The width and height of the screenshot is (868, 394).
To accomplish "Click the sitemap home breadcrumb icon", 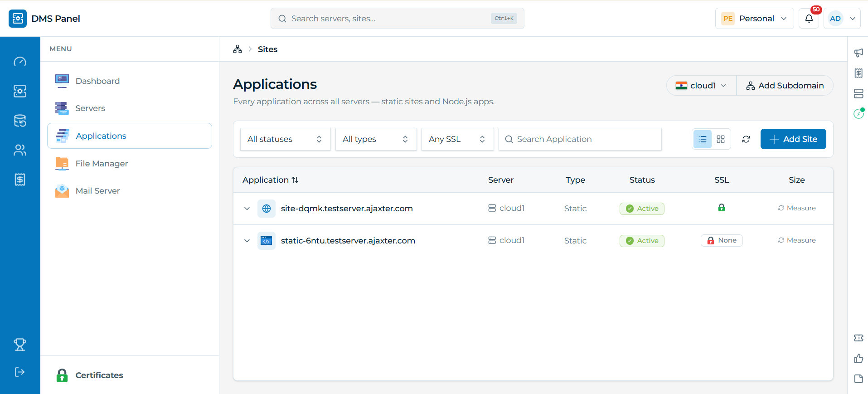I will pos(238,49).
